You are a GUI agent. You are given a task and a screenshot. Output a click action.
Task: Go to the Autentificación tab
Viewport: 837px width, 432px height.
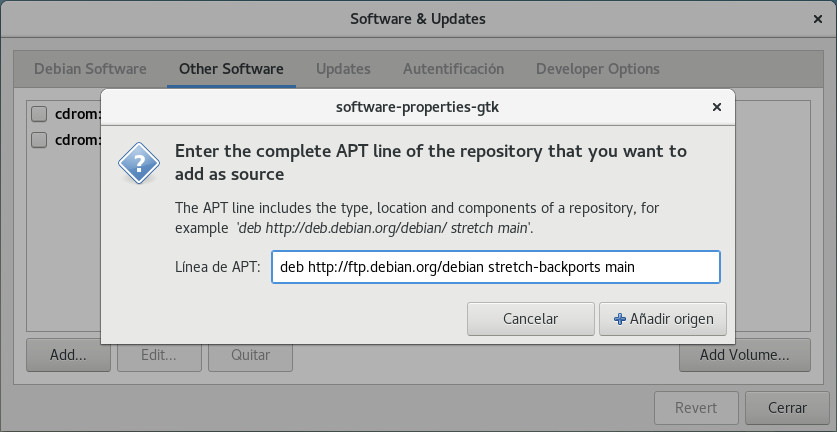(x=453, y=69)
